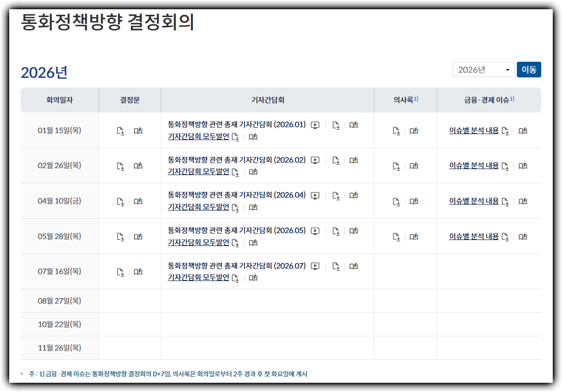Viewport: 562px width, 392px height.
Task: Open the 07월 16일 모두발언 viewer icon
Action: click(253, 278)
